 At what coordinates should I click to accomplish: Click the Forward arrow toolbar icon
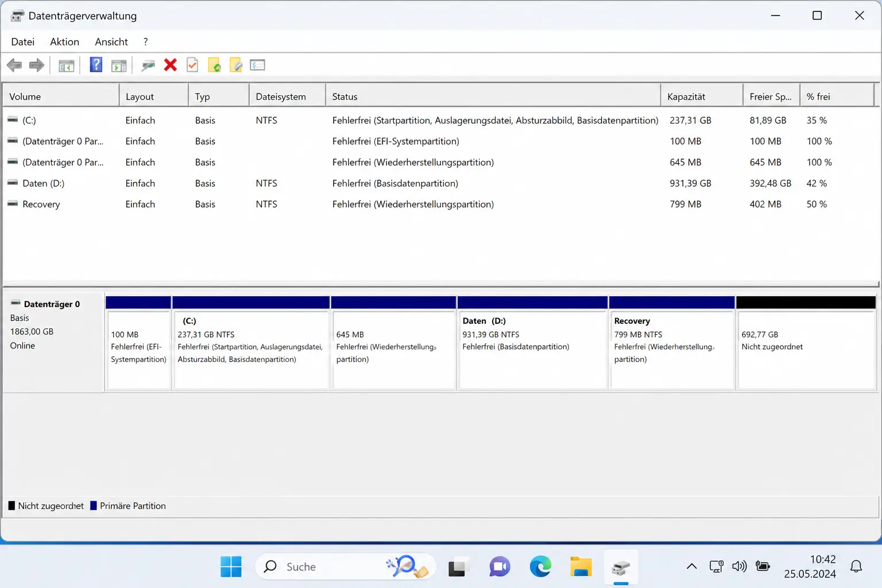[x=37, y=65]
